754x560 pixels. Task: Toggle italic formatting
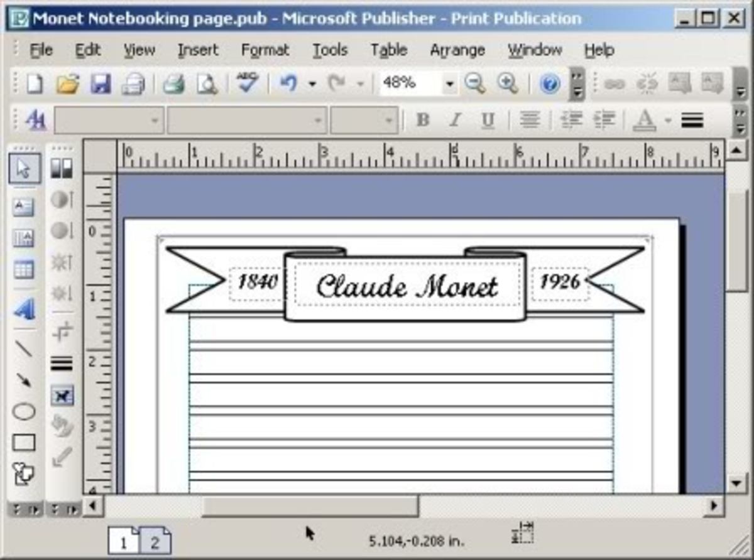tap(455, 119)
